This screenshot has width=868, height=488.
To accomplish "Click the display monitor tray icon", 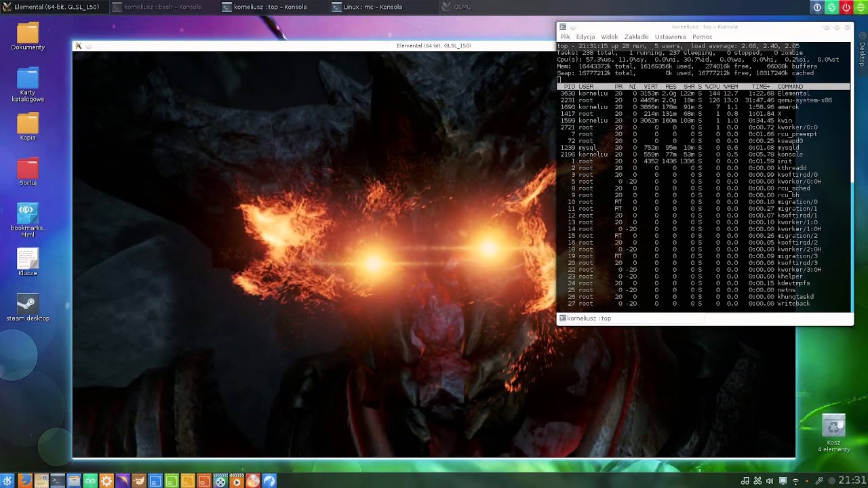I will 783,481.
